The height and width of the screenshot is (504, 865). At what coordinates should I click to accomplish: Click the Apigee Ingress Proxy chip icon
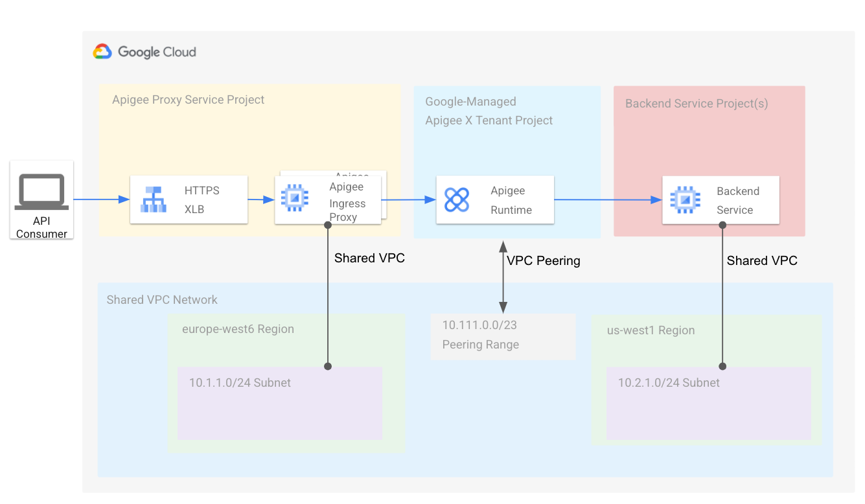295,199
